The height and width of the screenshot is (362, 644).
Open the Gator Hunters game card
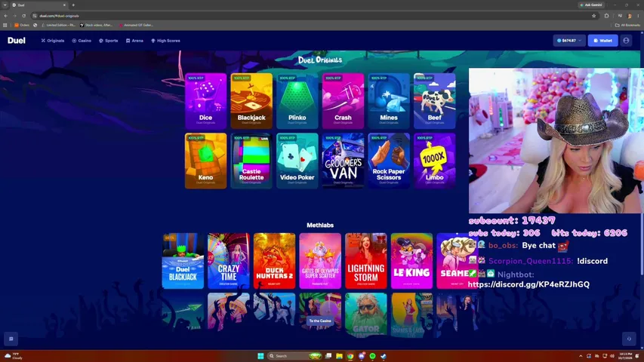click(x=366, y=315)
